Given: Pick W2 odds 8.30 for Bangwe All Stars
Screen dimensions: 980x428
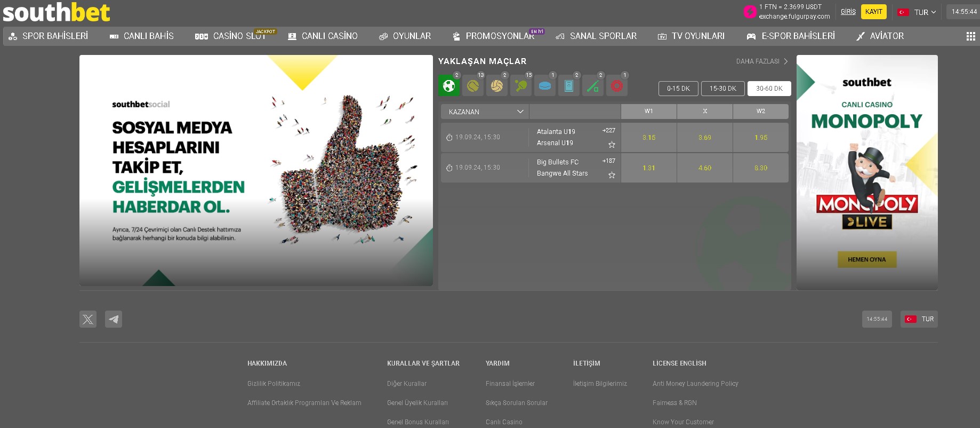Looking at the screenshot, I should [x=761, y=168].
